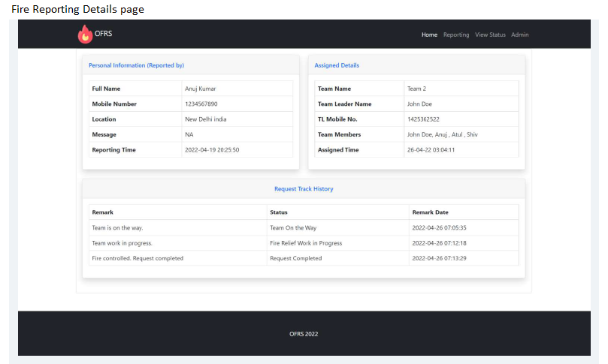Select the Request Track History heading
608x364 pixels.
coord(304,189)
